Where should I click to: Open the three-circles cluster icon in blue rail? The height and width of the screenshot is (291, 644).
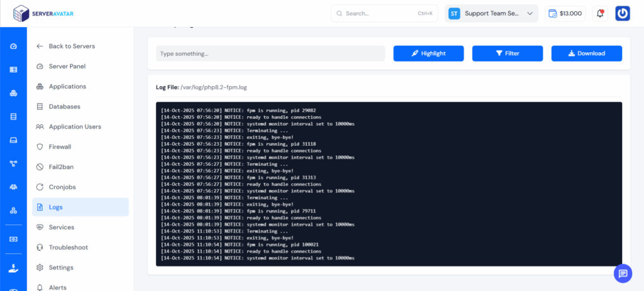tap(13, 211)
